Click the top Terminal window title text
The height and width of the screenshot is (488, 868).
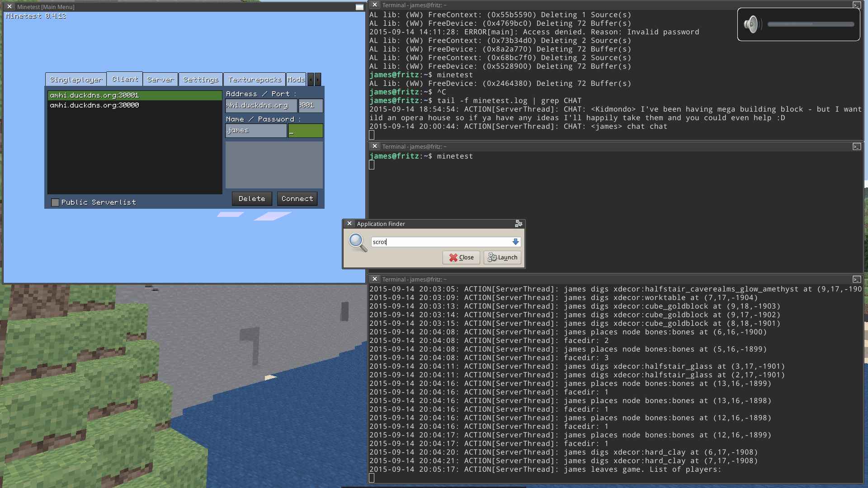414,5
